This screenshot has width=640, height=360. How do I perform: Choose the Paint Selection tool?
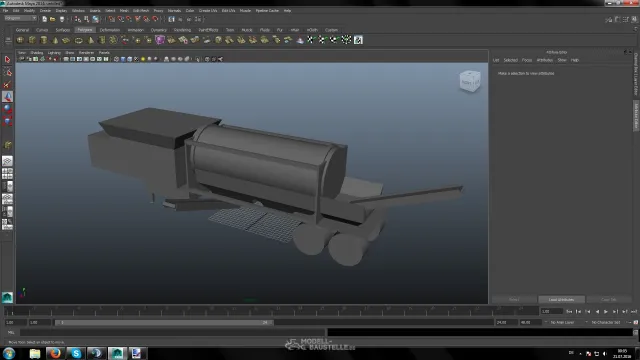(x=7, y=84)
